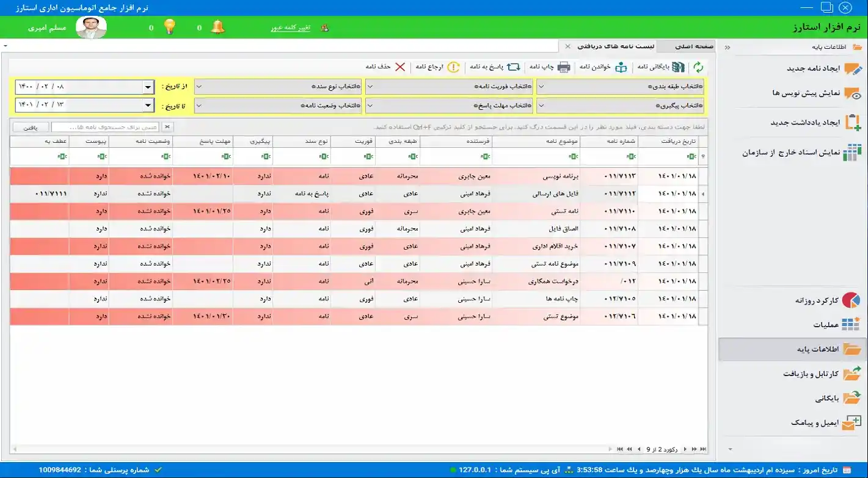The image size is (868, 478).
Task: Click the بایگانی نامه archive icon
Action: click(678, 67)
